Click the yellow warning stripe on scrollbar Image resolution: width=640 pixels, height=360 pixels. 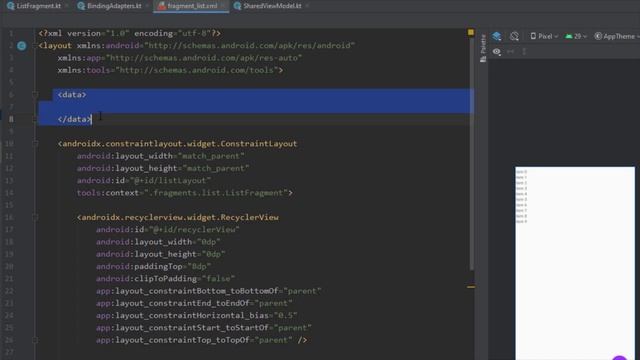471,287
